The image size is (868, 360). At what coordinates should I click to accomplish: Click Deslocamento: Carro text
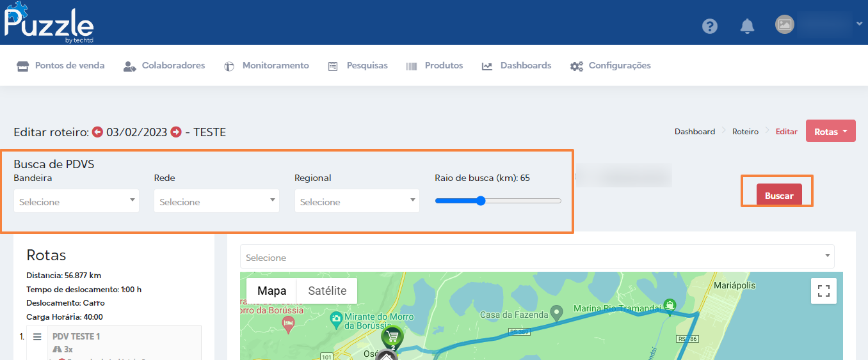tap(65, 302)
